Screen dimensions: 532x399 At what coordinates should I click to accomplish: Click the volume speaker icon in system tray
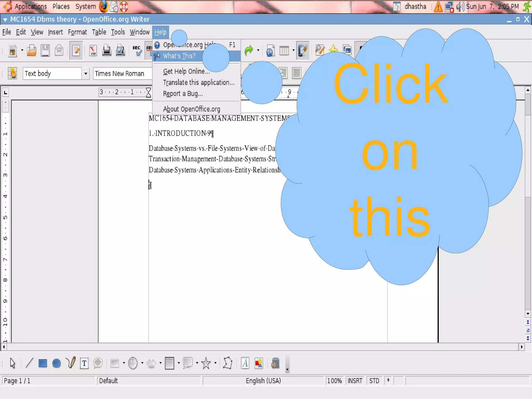460,7
